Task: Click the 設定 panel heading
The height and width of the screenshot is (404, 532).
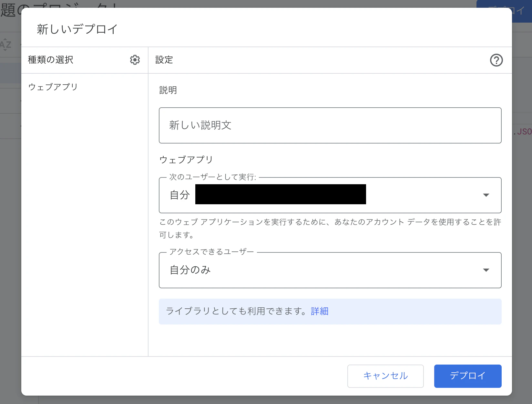Action: click(x=163, y=60)
